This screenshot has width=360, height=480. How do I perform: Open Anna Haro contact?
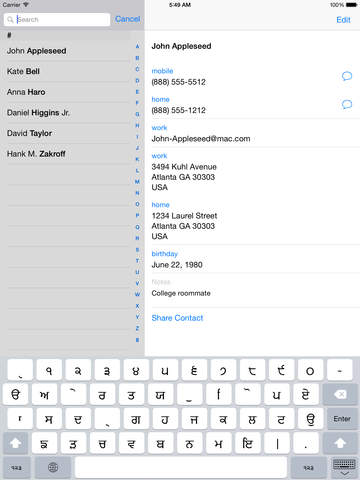click(x=65, y=92)
